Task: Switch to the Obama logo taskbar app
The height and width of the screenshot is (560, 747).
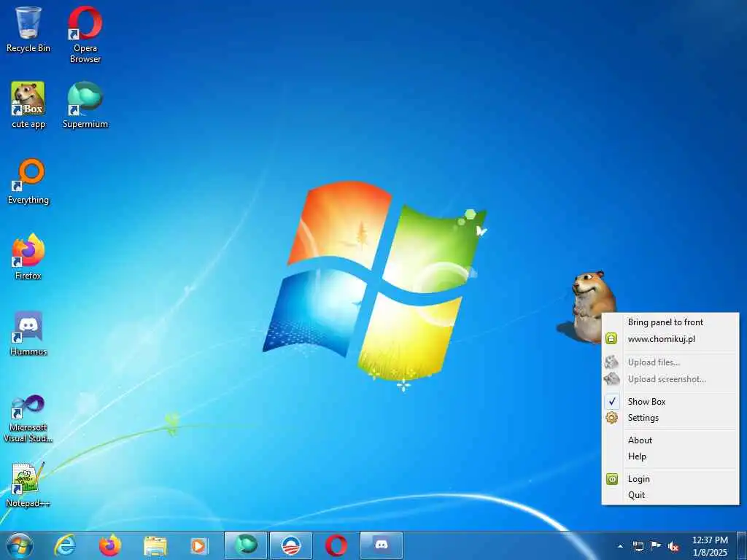Action: point(290,545)
